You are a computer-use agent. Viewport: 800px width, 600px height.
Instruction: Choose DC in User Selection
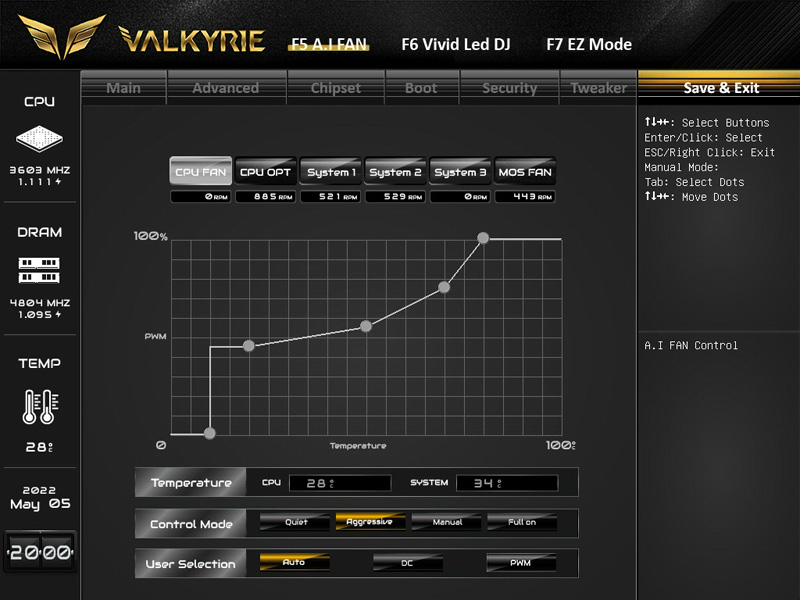point(408,562)
